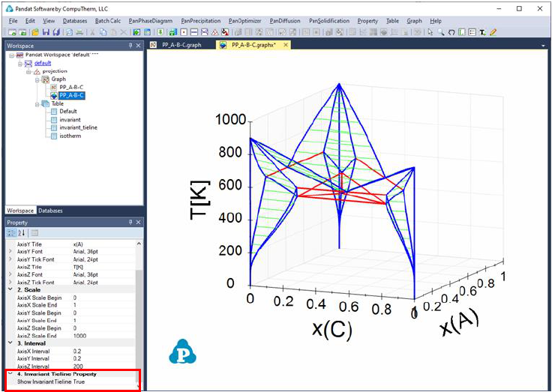Click the Copy icon in the toolbar

click(x=103, y=32)
